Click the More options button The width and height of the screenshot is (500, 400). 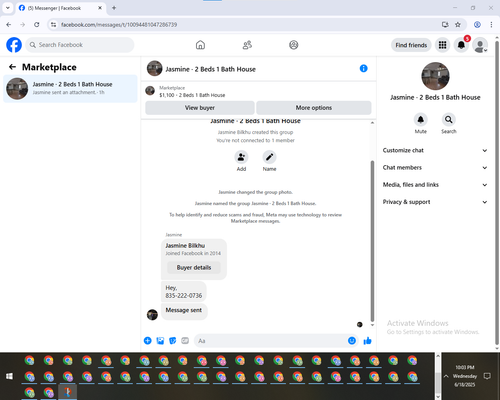[x=314, y=108]
